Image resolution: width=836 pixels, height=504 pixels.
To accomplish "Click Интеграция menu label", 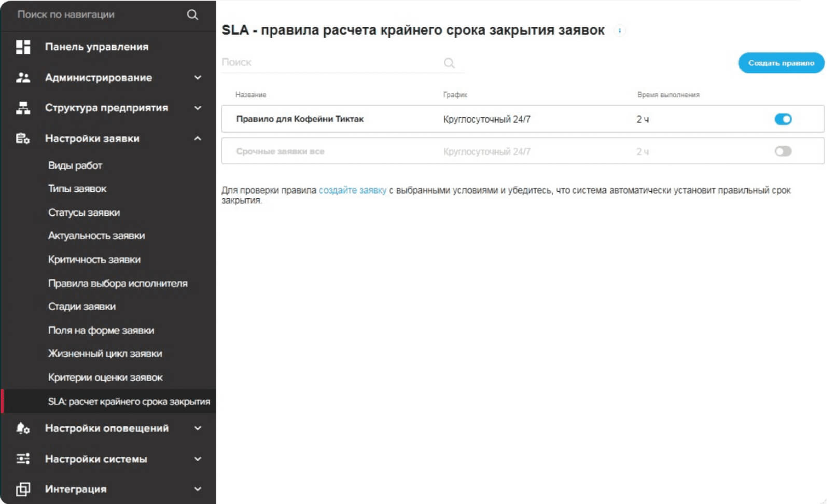I will point(76,489).
